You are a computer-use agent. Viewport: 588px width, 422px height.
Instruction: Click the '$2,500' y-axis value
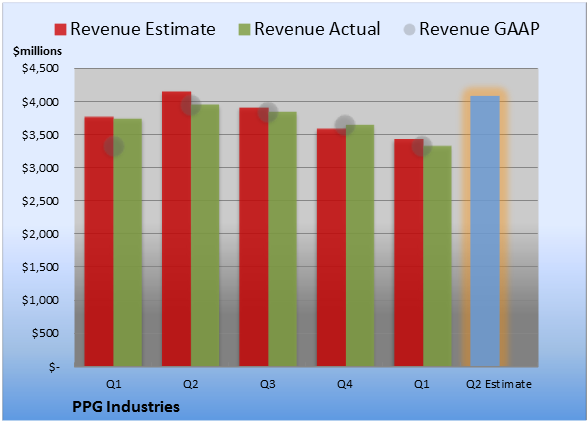(40, 201)
